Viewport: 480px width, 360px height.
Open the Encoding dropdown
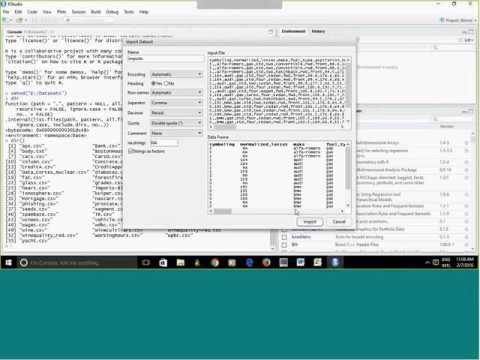click(x=176, y=74)
